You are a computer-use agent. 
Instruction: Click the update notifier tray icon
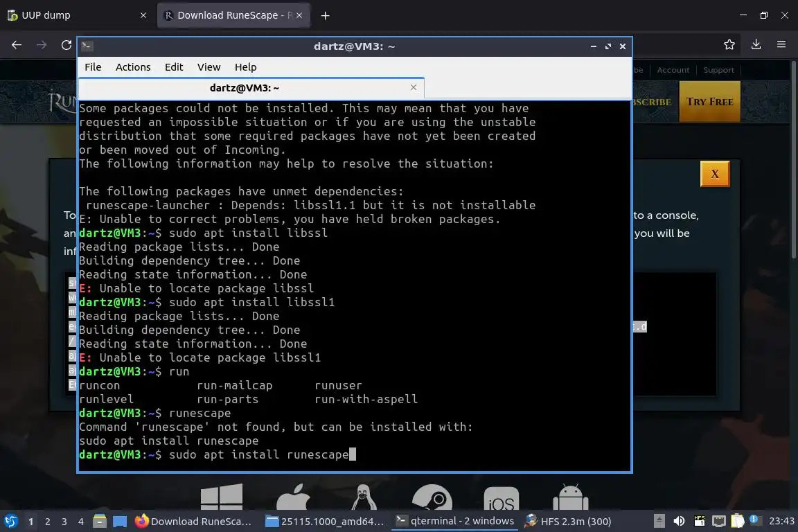pos(754,520)
